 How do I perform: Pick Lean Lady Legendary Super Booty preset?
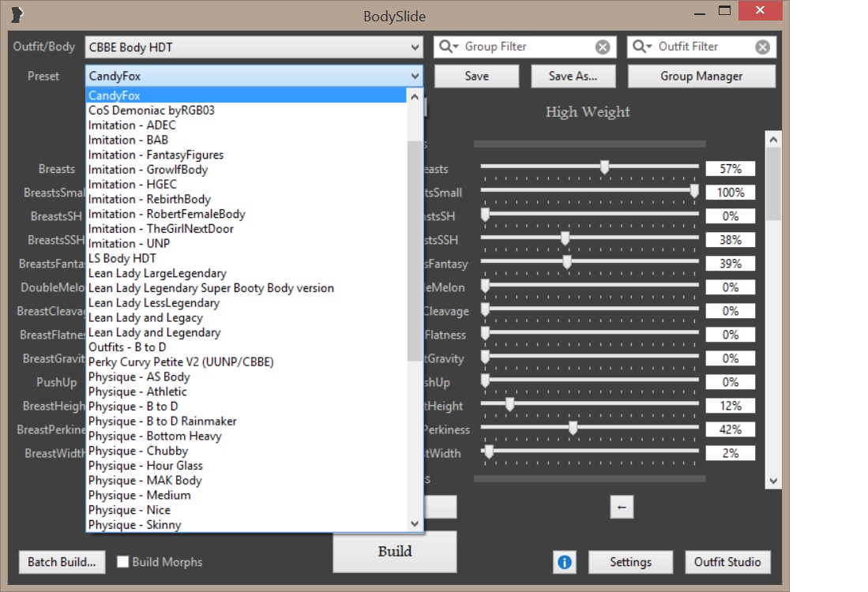click(246, 287)
